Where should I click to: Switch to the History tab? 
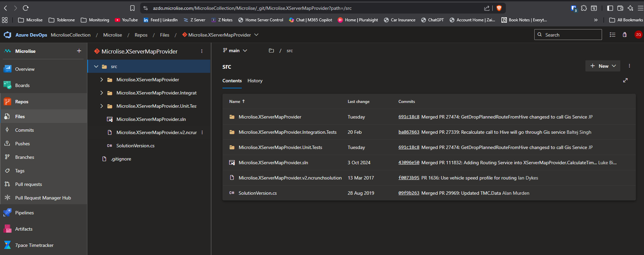pos(255,81)
